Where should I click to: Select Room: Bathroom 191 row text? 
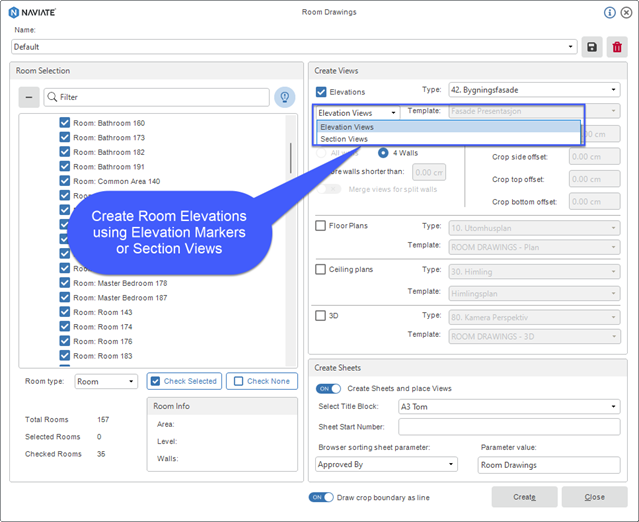(109, 167)
